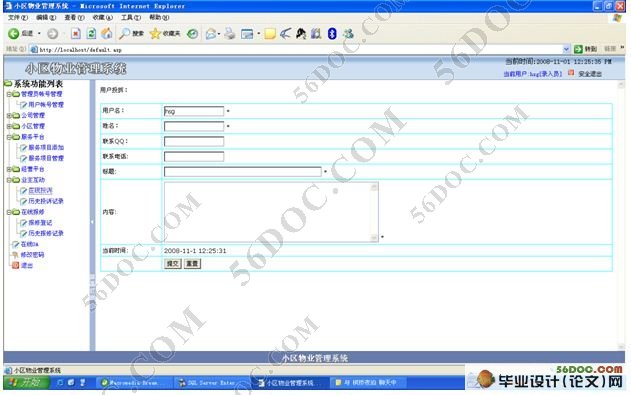Open the address bar dropdown arrow
Image resolution: width=631 pixels, height=395 pixels.
566,49
